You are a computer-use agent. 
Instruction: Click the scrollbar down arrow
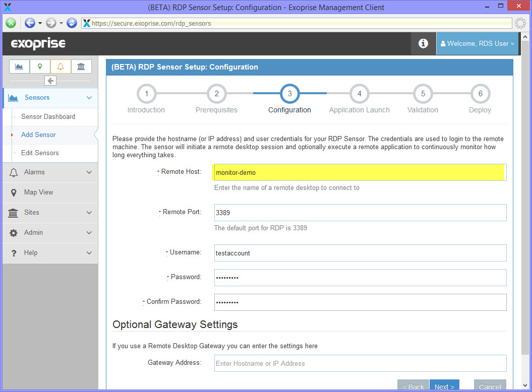pyautogui.click(x=525, y=385)
